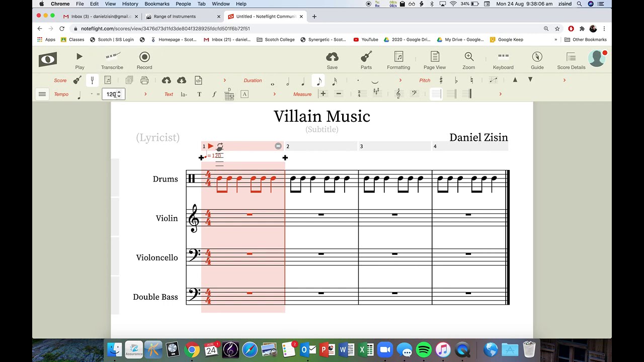This screenshot has width=644, height=362.
Task: Open Formatting options
Action: [x=398, y=60]
